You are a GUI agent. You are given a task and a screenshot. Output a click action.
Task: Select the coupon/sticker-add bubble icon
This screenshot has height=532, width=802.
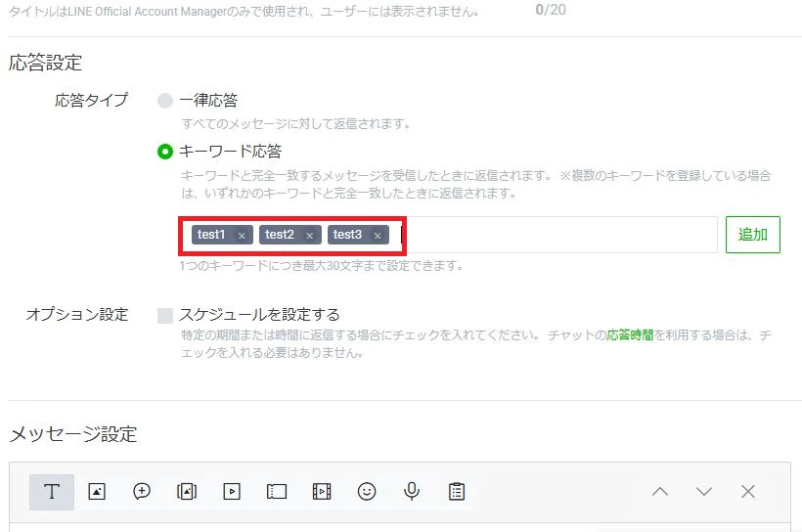click(142, 492)
